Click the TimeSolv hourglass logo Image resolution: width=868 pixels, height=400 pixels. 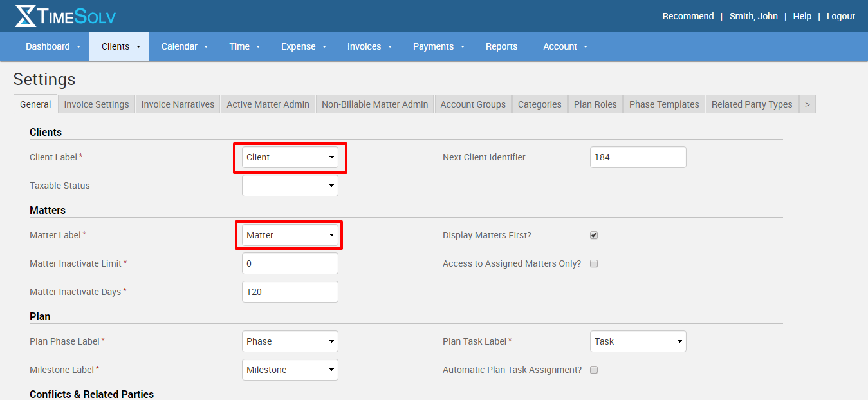point(26,16)
